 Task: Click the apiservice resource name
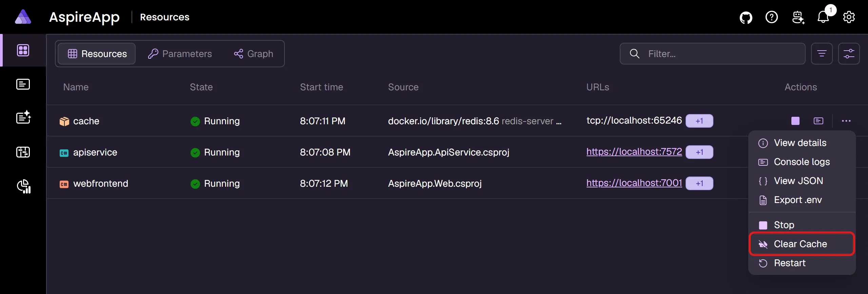[x=95, y=152]
